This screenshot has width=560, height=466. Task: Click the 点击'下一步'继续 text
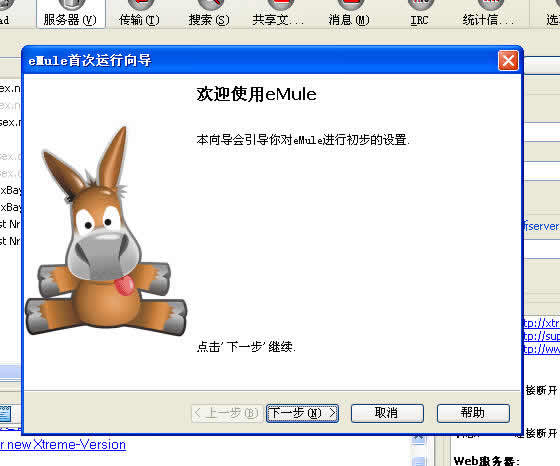click(246, 346)
